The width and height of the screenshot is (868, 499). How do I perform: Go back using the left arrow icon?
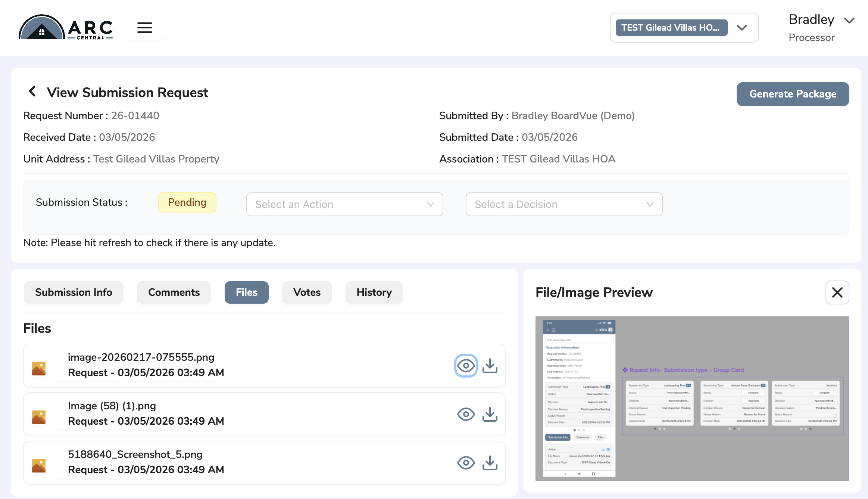click(x=32, y=91)
